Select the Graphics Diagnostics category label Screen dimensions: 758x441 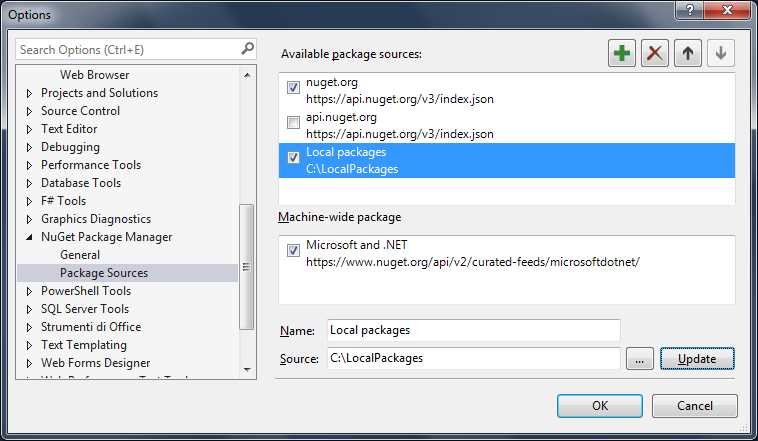[x=96, y=219]
